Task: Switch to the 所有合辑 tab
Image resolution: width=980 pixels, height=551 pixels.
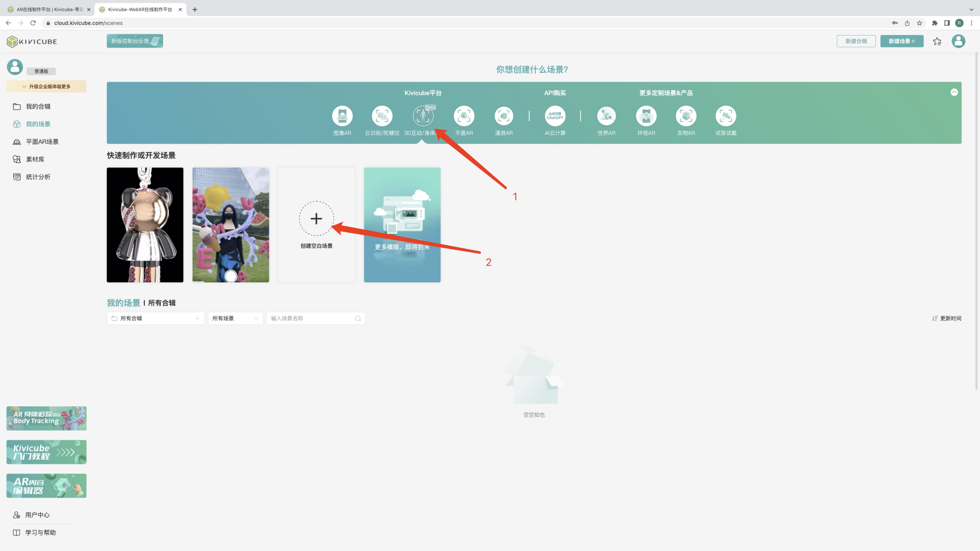Action: [162, 303]
